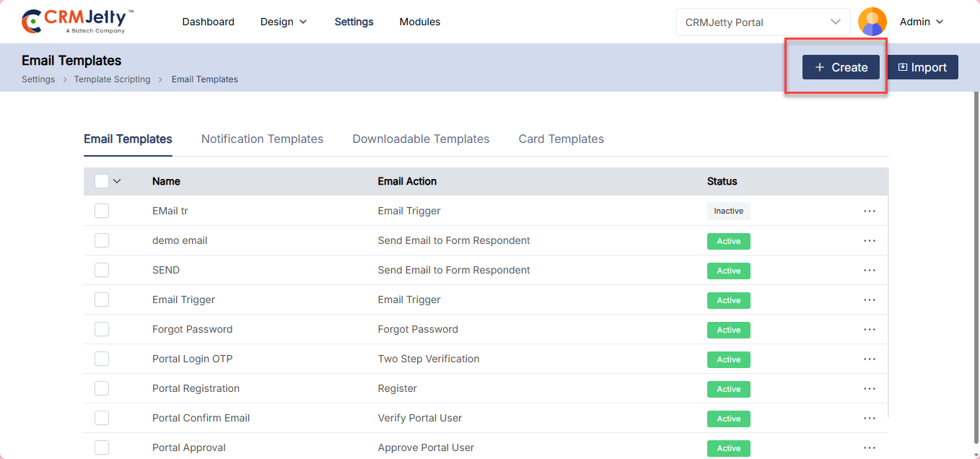Click the Create button
The image size is (980, 459).
(x=841, y=67)
